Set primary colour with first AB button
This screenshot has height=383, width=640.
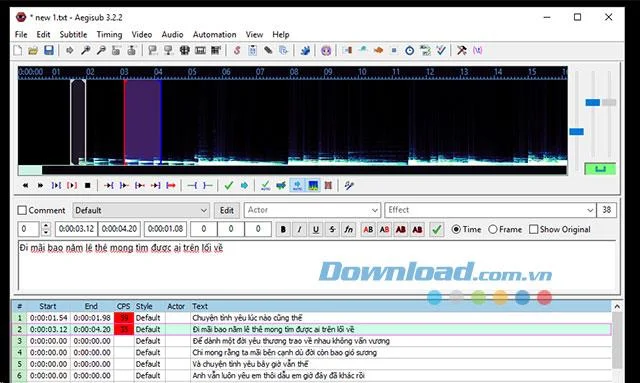point(368,229)
